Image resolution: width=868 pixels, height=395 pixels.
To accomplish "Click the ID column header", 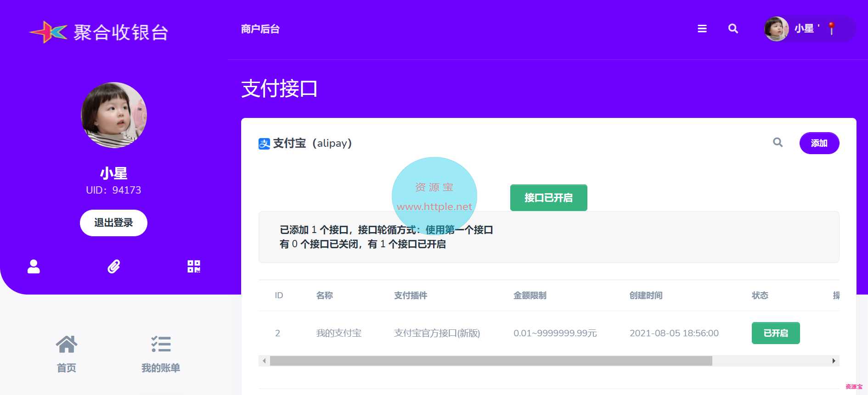I will click(279, 295).
